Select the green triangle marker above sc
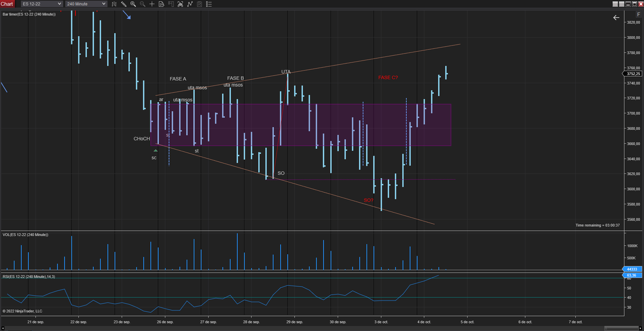Image resolution: width=644 pixels, height=331 pixels. tap(156, 151)
